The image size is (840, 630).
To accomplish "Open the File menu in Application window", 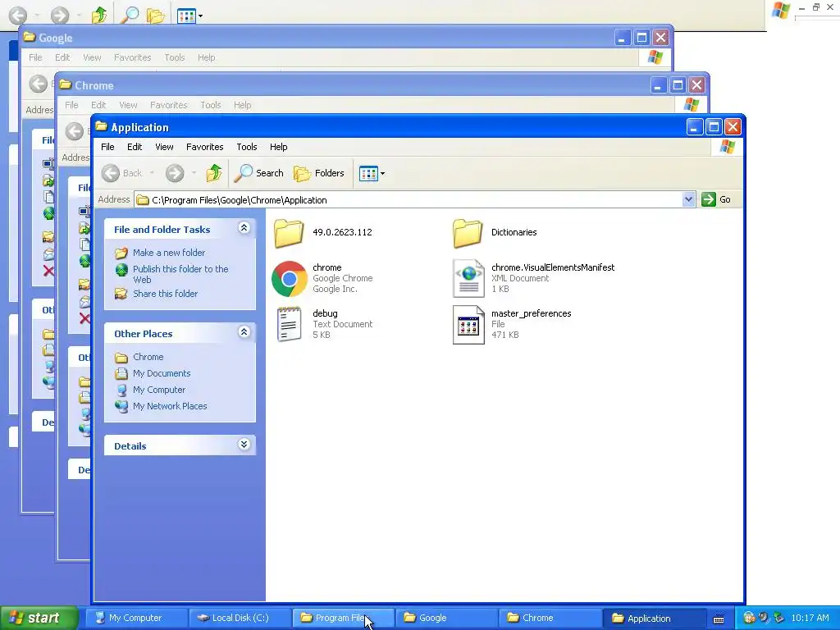I will (x=107, y=147).
